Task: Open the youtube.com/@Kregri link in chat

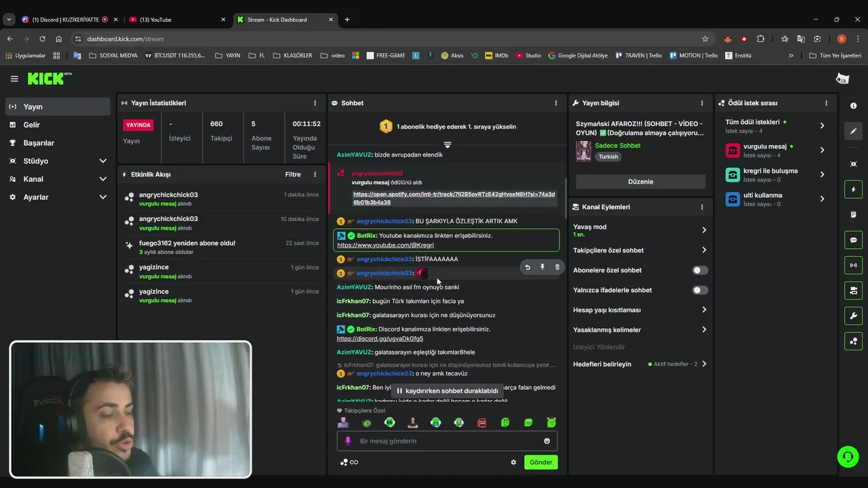Action: 385,245
